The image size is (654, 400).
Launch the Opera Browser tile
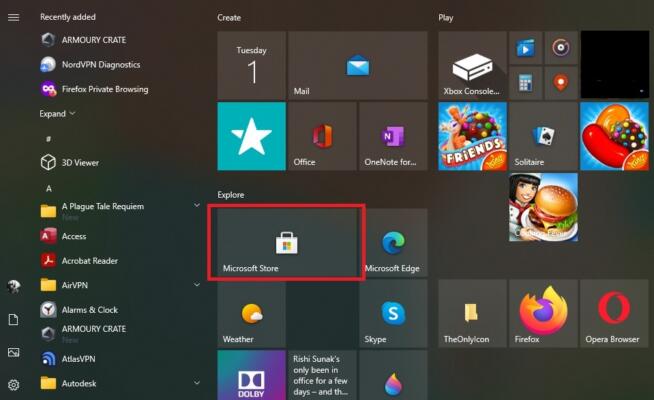[614, 314]
